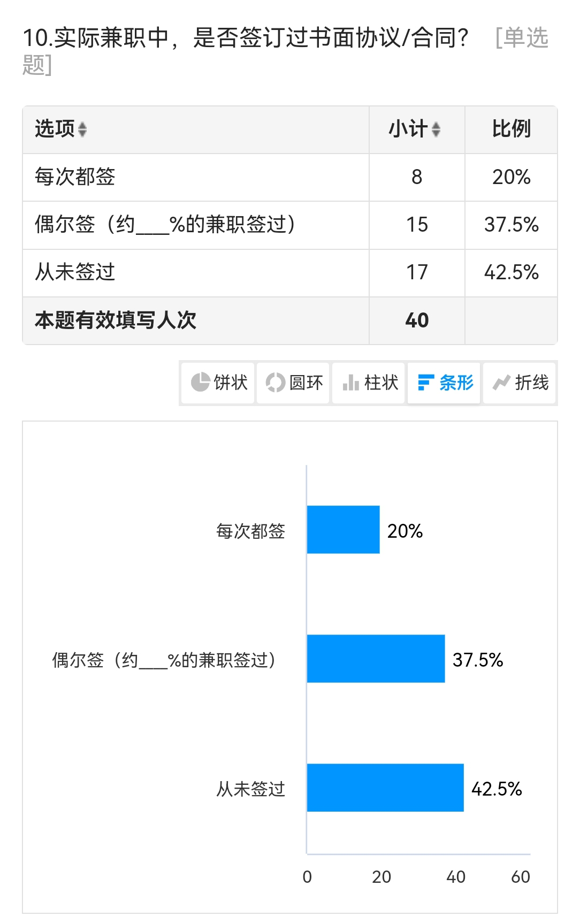Click the 比例 column header
The width and height of the screenshot is (580, 924).
511,129
